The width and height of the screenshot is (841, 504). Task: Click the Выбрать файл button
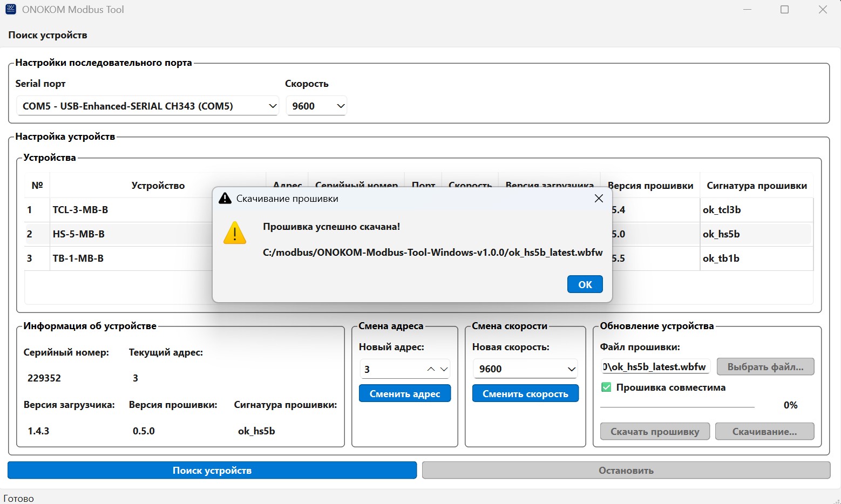pos(765,366)
